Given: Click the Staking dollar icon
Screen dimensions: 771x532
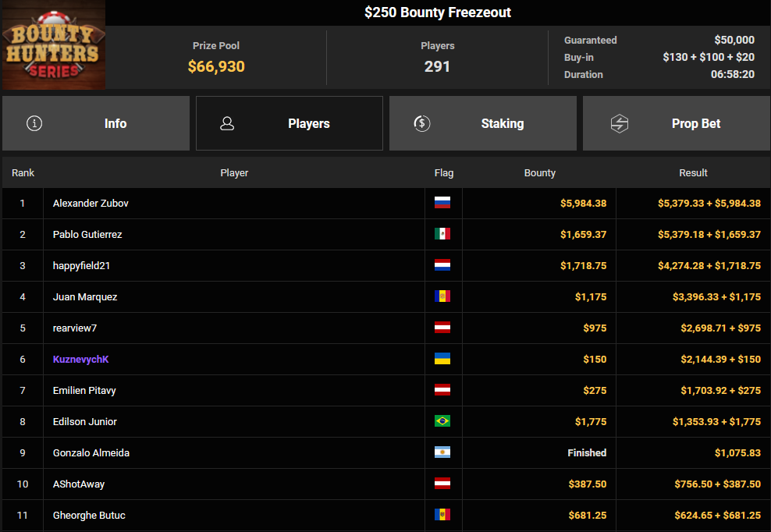Looking at the screenshot, I should [422, 123].
